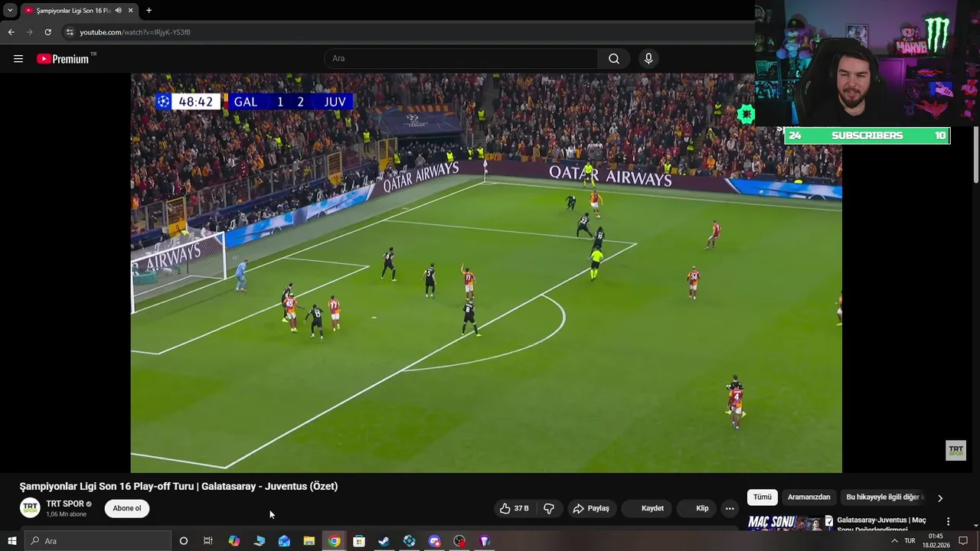
Task: Click the Cortana circle icon
Action: coord(183,541)
